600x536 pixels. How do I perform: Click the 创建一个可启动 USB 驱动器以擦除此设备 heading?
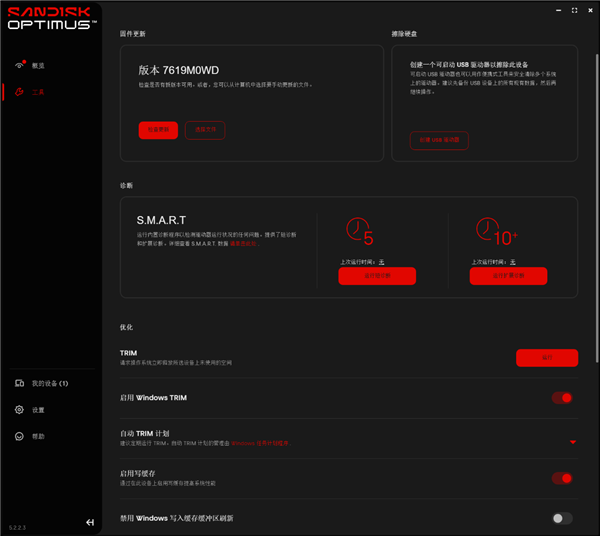click(x=469, y=65)
